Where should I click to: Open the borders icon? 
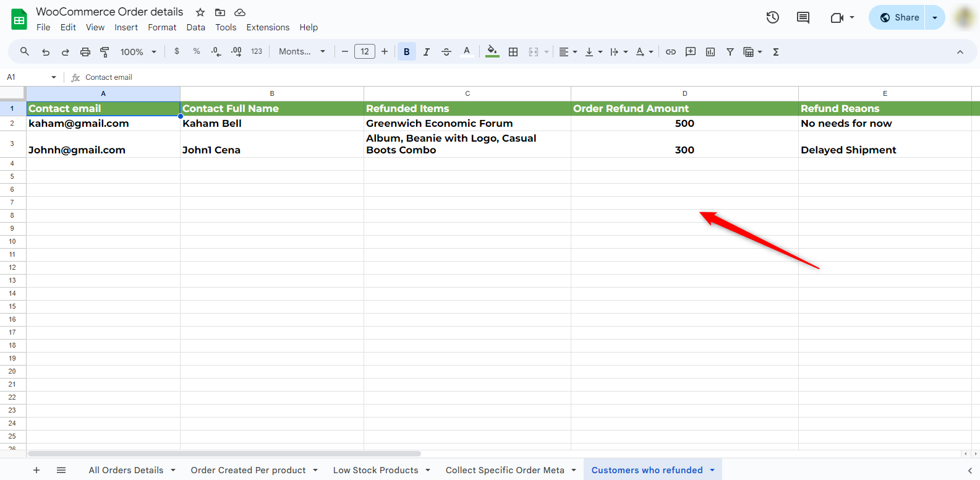tap(513, 52)
